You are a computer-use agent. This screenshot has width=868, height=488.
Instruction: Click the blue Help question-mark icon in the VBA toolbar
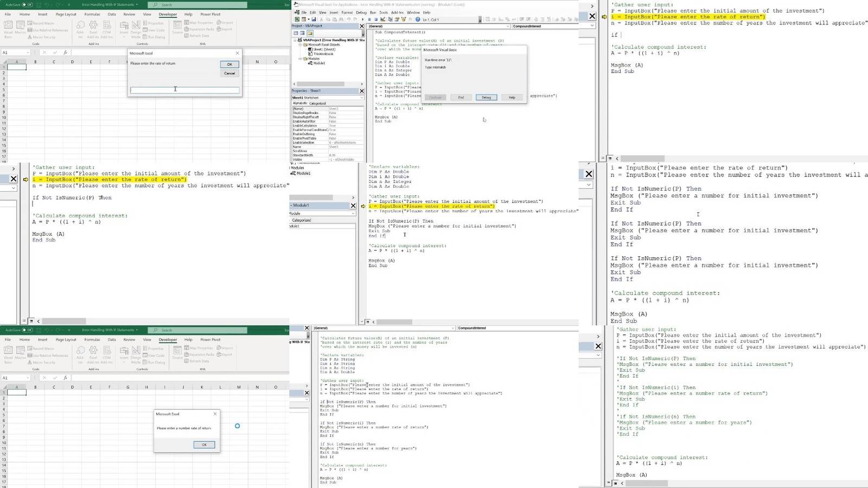[x=418, y=20]
